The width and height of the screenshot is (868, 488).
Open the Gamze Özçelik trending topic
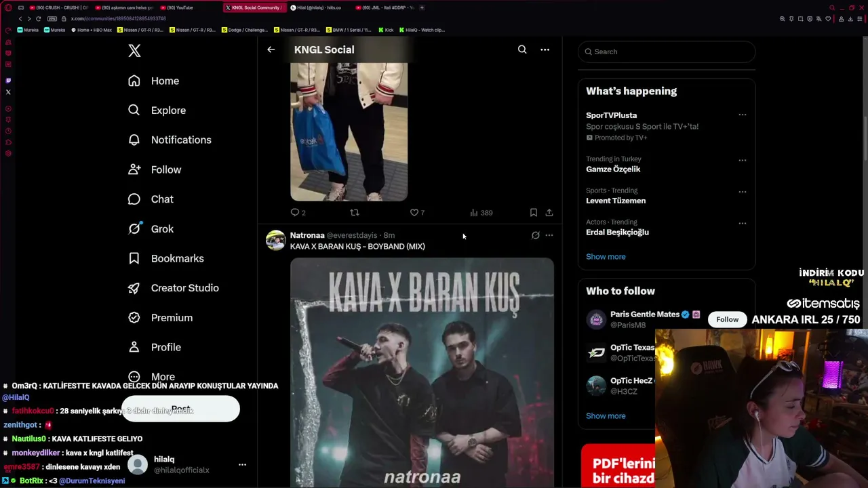[613, 169]
